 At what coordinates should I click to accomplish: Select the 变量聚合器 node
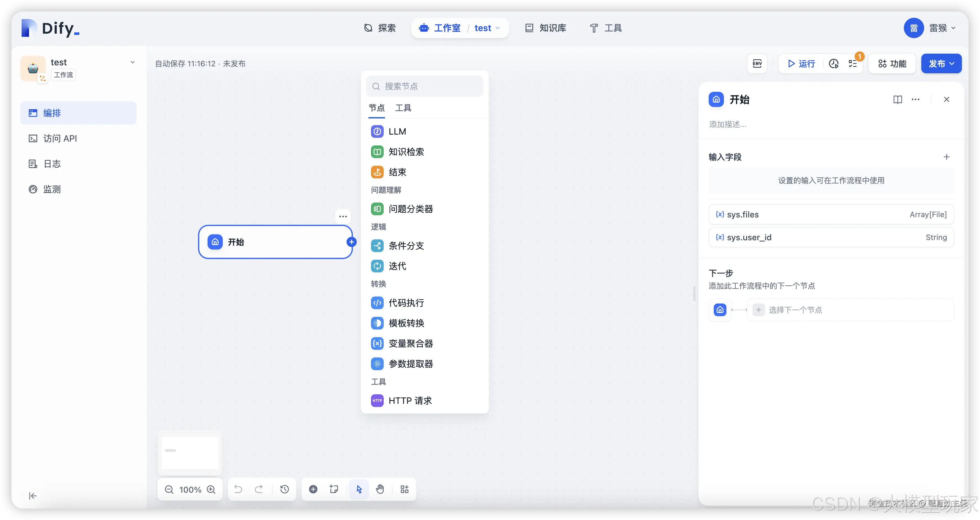[x=410, y=343]
